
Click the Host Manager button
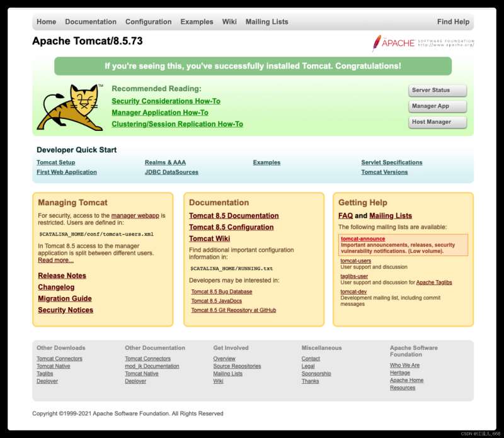437,122
